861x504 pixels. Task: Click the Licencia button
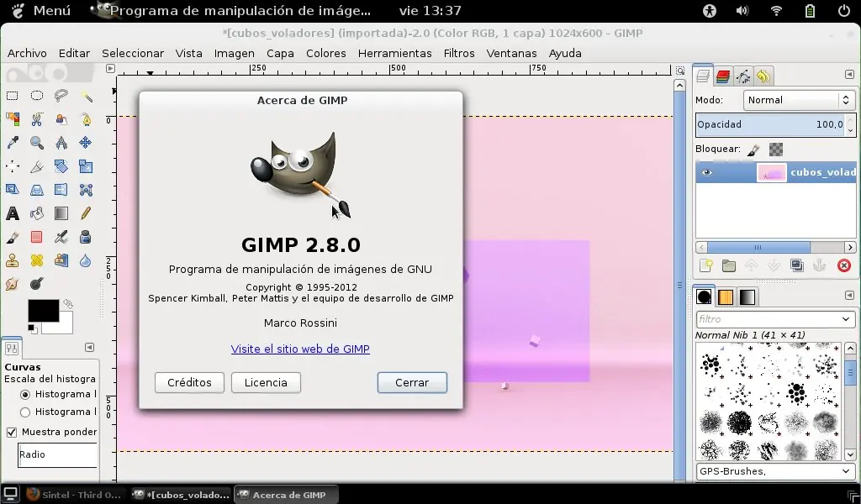click(266, 383)
